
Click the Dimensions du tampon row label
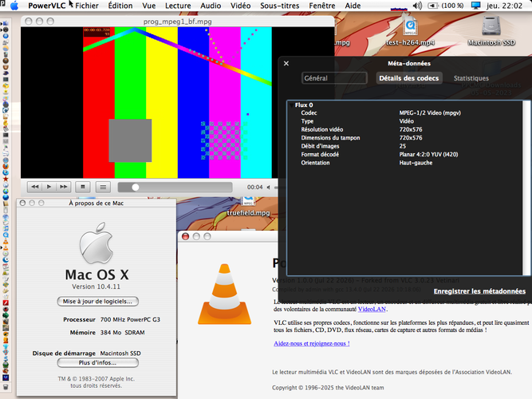pyautogui.click(x=330, y=138)
